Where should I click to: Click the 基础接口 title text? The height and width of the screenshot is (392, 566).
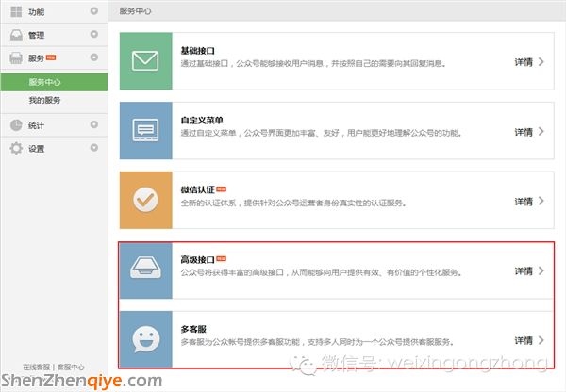pyautogui.click(x=198, y=51)
